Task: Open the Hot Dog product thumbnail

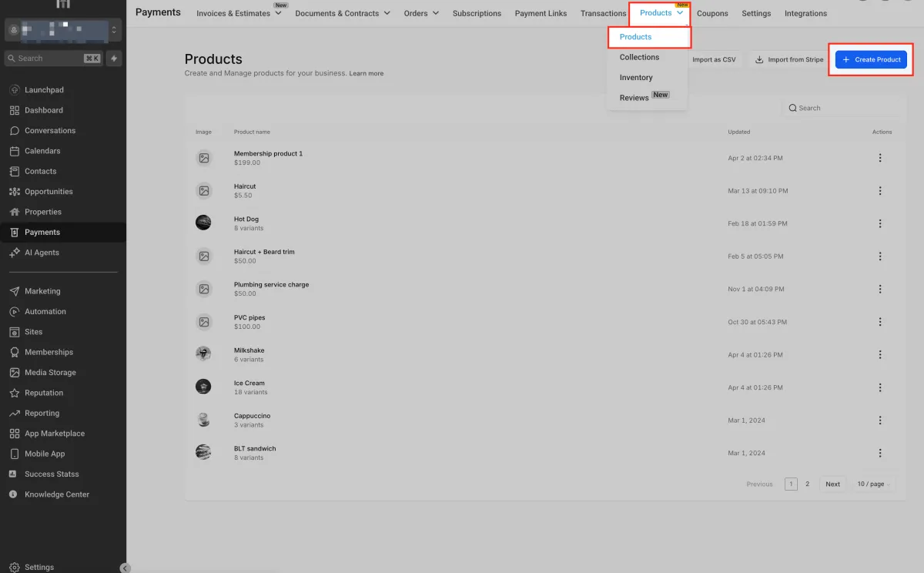Action: point(203,223)
